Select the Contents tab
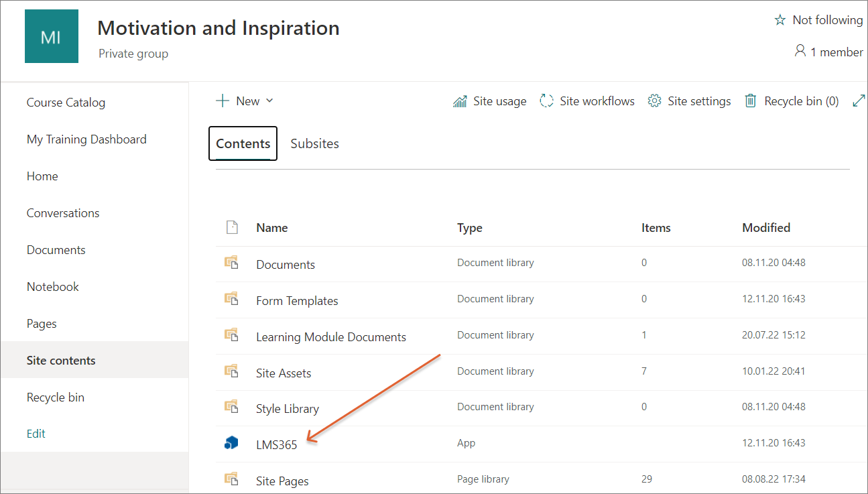Viewport: 868px width, 494px height. point(243,143)
